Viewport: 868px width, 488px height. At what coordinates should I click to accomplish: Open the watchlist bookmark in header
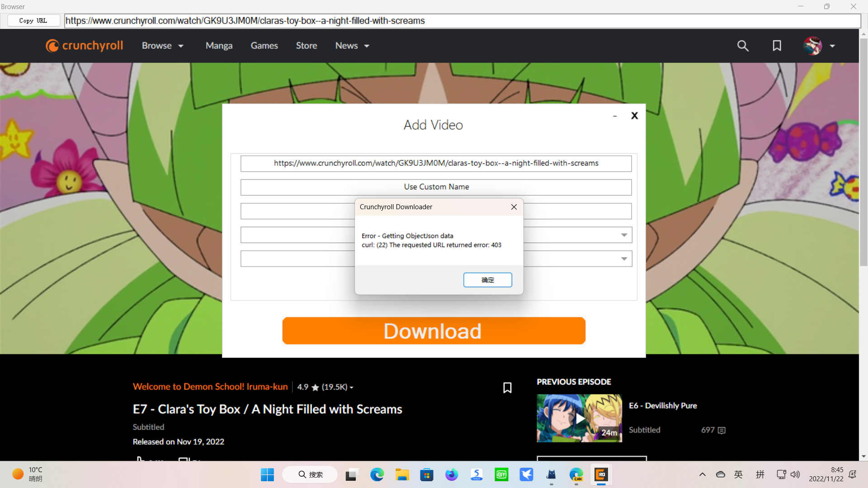pyautogui.click(x=777, y=46)
